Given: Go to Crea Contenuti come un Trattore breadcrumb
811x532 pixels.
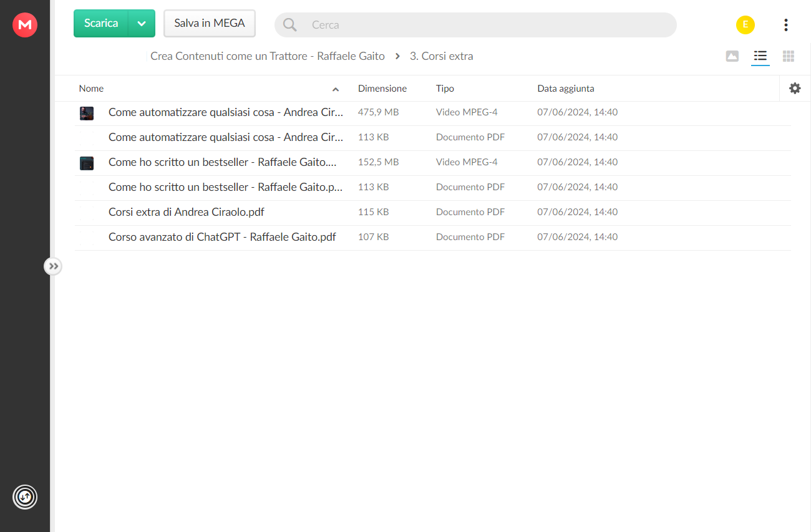Looking at the screenshot, I should (268, 56).
